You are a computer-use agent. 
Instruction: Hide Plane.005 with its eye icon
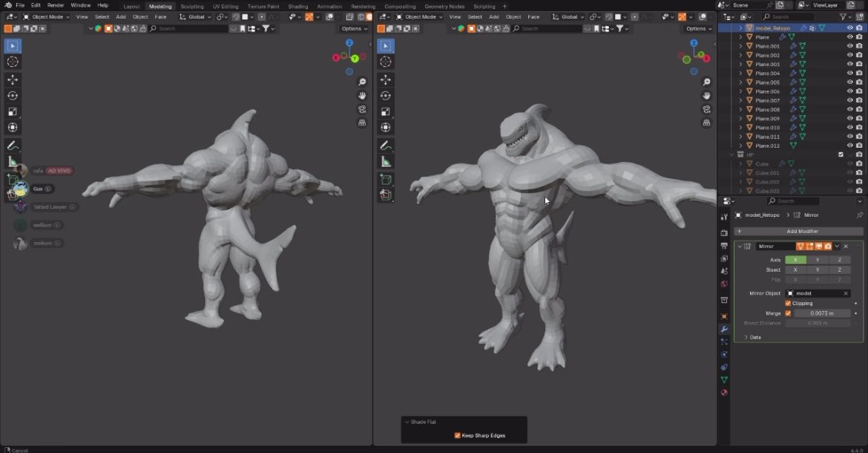point(849,82)
